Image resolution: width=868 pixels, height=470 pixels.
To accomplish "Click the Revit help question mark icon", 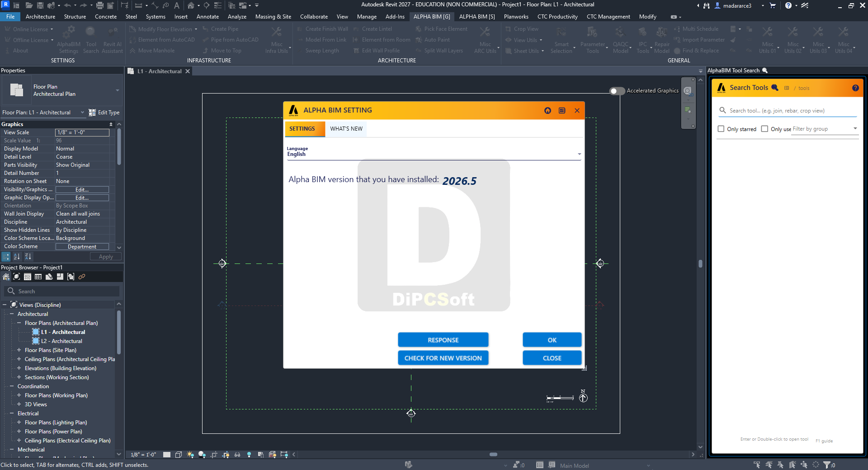I will (x=788, y=5).
